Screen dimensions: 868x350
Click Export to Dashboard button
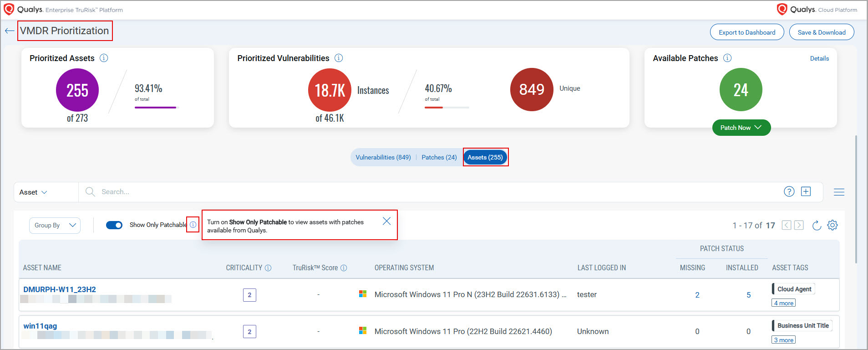click(x=746, y=32)
